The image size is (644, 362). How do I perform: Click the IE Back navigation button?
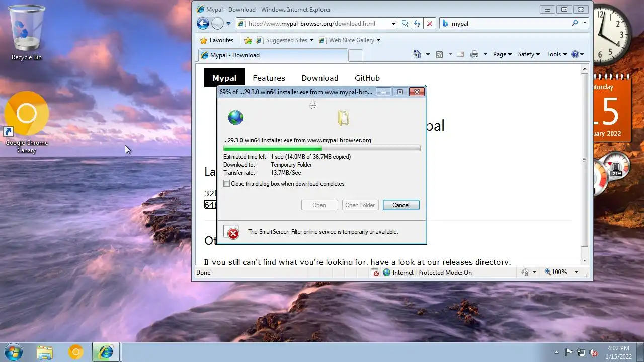click(x=203, y=23)
